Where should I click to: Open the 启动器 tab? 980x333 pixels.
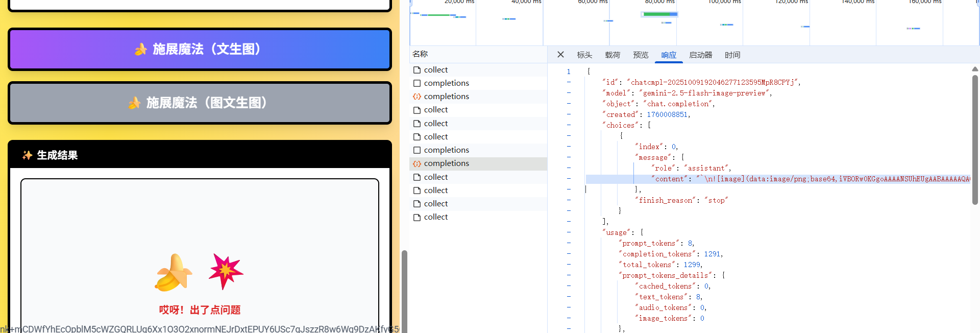point(700,55)
